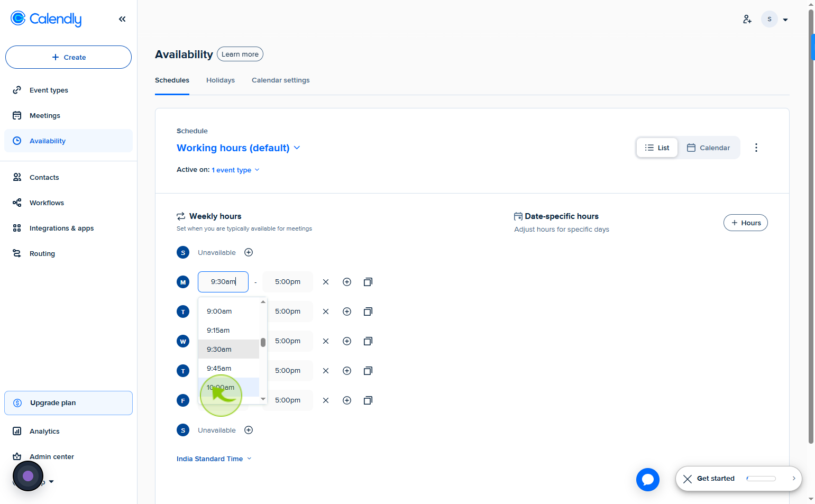815x504 pixels.
Task: Change India Standard Time timezone
Action: pyautogui.click(x=214, y=459)
